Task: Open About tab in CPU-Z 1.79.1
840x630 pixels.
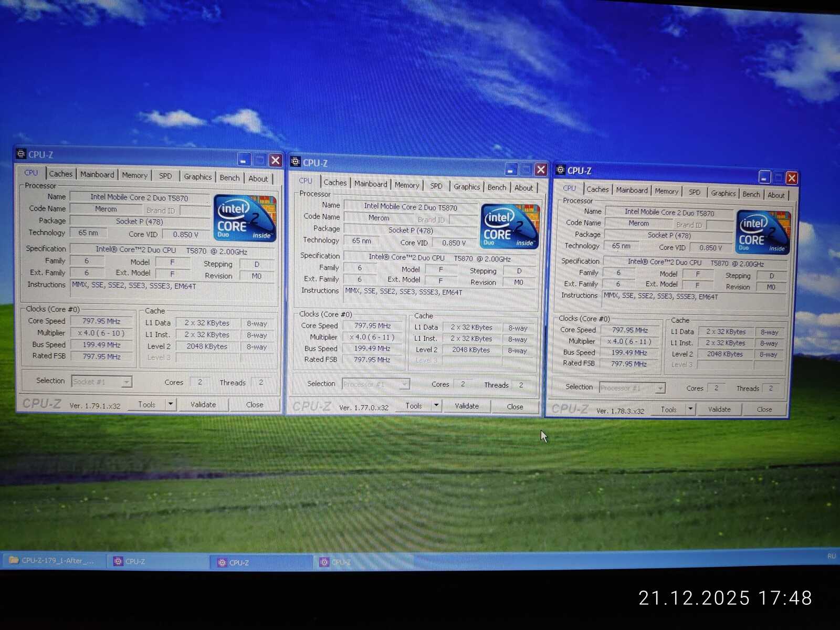Action: (258, 178)
